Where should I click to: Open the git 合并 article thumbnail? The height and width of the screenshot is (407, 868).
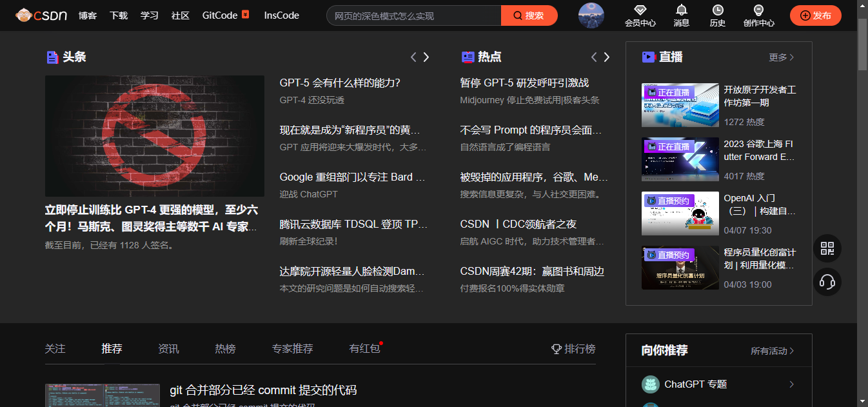tap(103, 395)
